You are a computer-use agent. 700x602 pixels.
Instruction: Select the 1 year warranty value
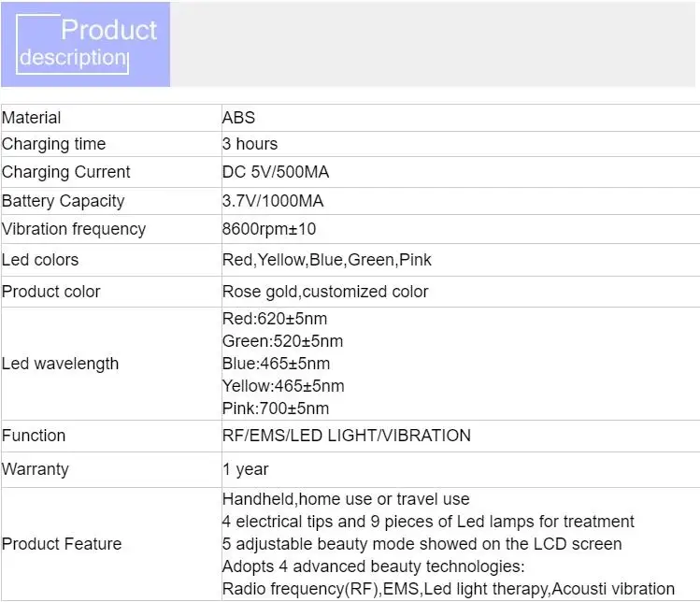[246, 469]
